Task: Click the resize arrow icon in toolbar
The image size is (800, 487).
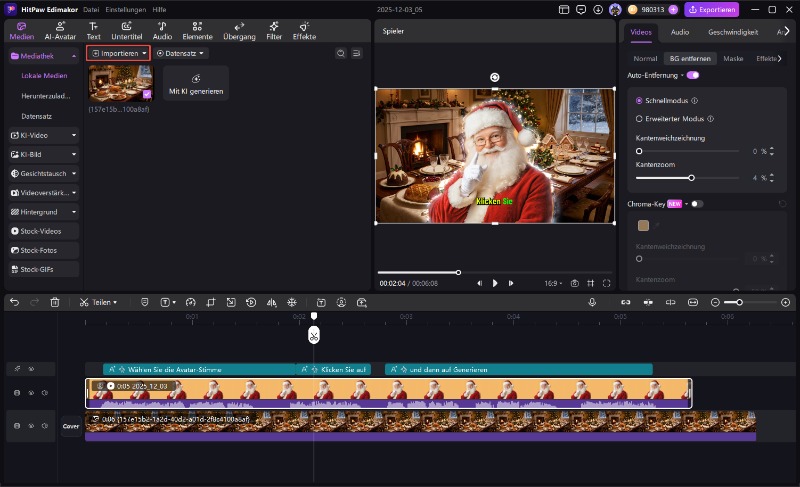Action: coord(231,302)
